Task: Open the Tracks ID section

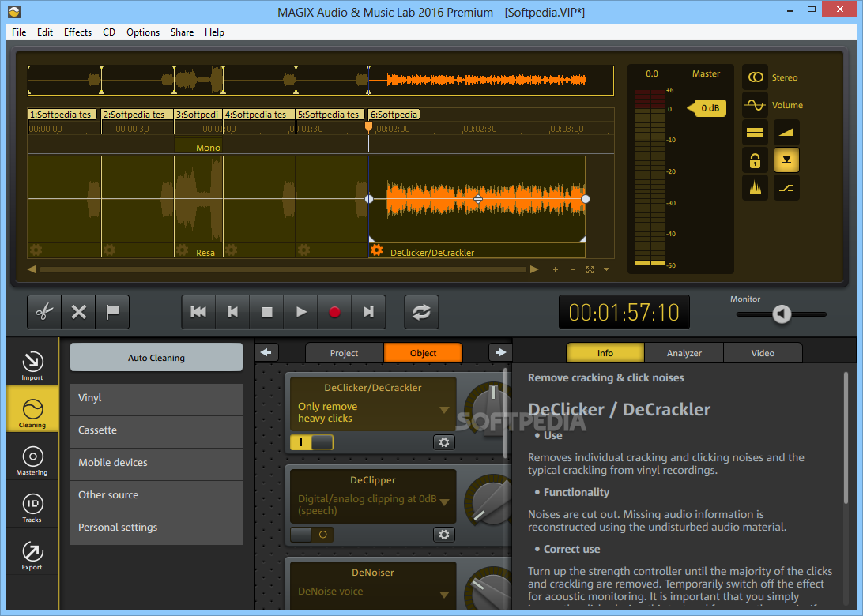Action: point(32,507)
